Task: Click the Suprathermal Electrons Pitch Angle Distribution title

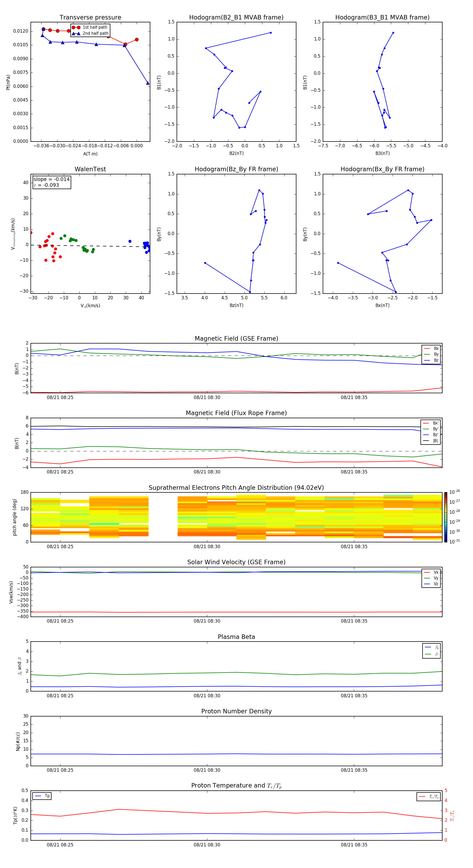Action: click(x=236, y=488)
